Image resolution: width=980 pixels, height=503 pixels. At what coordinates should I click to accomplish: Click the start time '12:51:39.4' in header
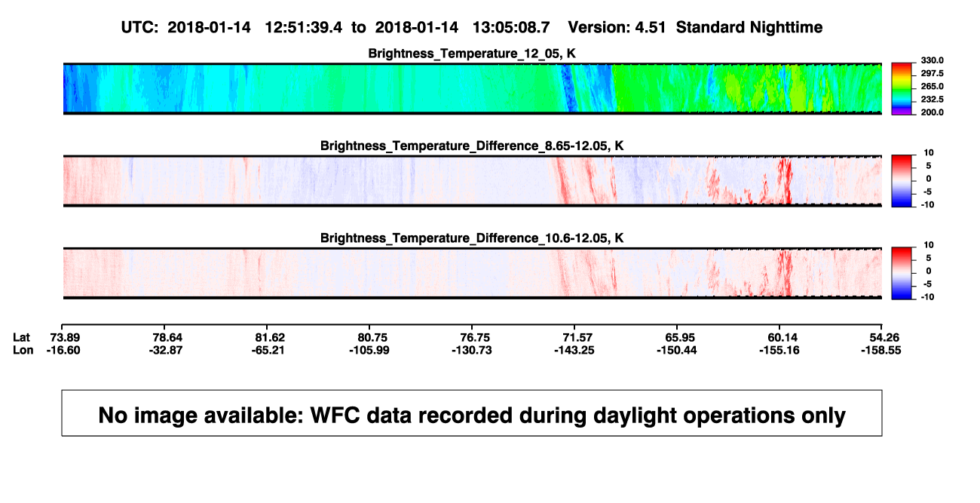pos(304,27)
